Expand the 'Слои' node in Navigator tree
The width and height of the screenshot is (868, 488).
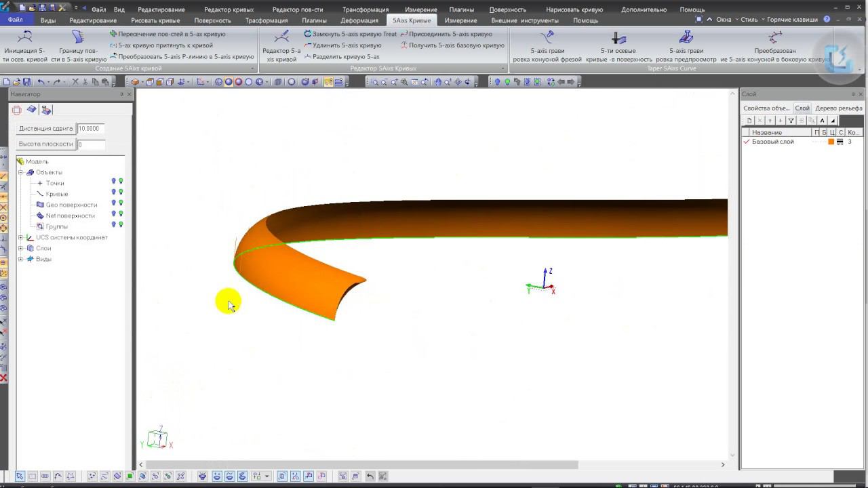point(20,249)
